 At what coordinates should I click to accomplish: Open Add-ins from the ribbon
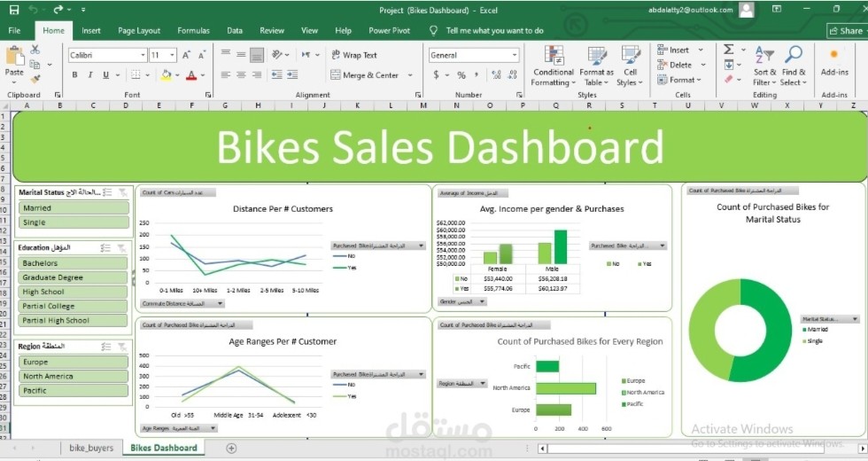834,61
